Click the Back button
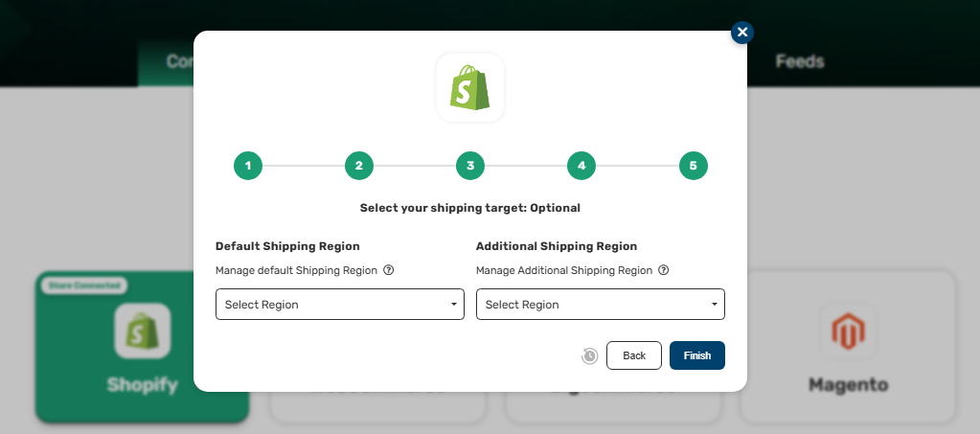 tap(634, 355)
